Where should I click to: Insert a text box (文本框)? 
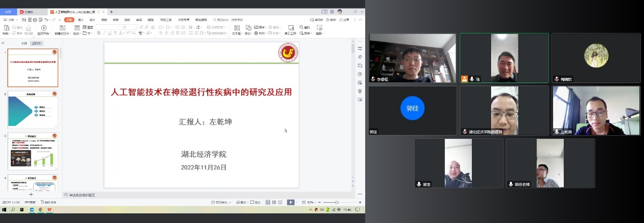(x=236, y=29)
